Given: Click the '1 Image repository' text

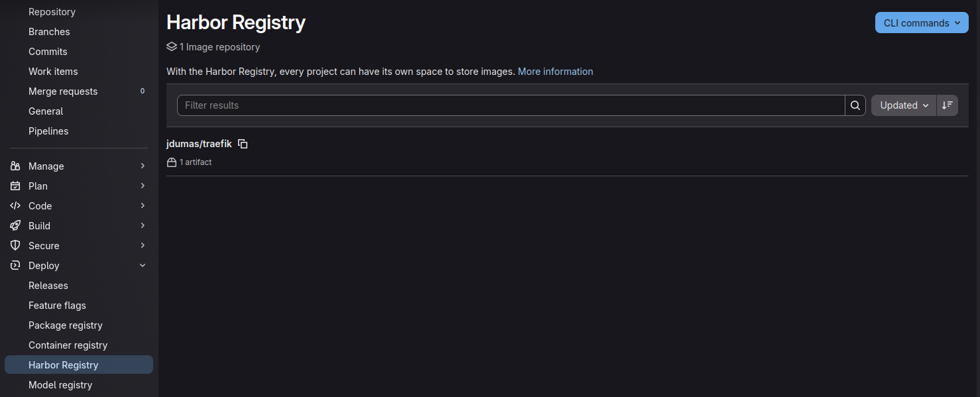Looking at the screenshot, I should pyautogui.click(x=219, y=47).
